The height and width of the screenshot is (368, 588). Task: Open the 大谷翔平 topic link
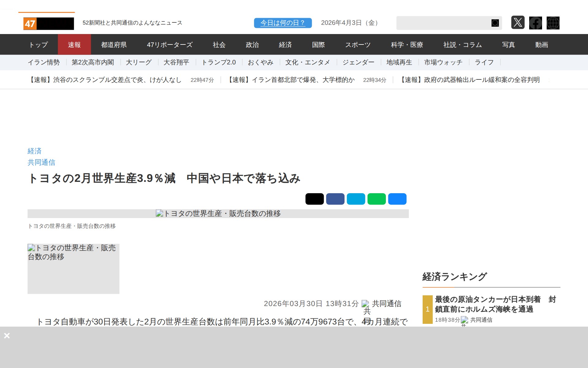176,63
